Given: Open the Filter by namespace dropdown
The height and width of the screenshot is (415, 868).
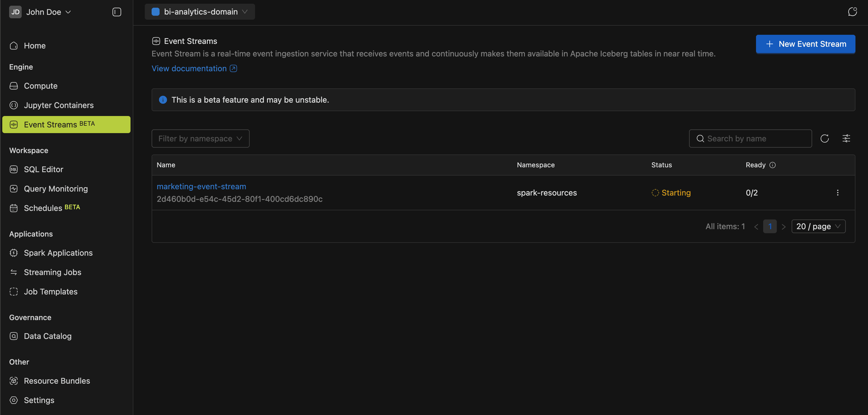Looking at the screenshot, I should 200,138.
